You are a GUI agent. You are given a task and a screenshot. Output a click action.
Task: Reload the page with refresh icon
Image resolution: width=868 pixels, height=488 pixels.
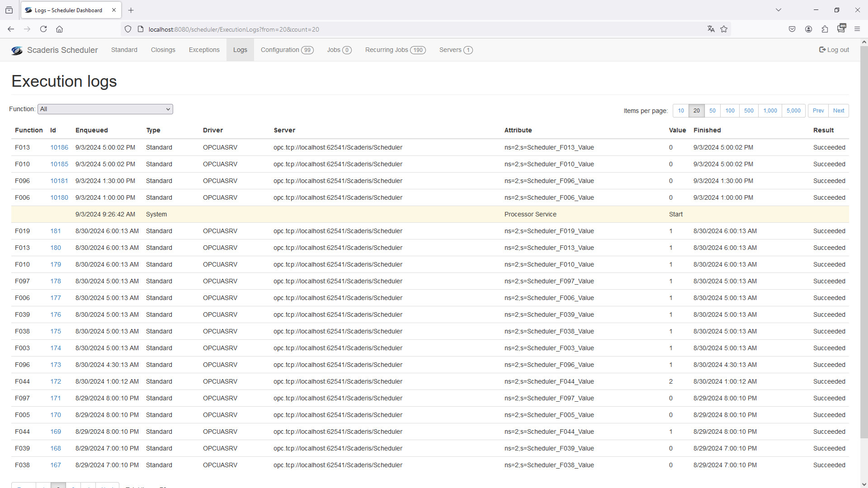[x=43, y=29]
